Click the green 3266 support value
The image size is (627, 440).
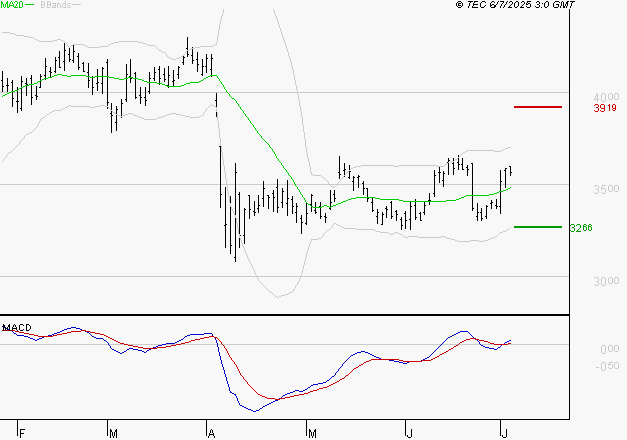pos(581,228)
